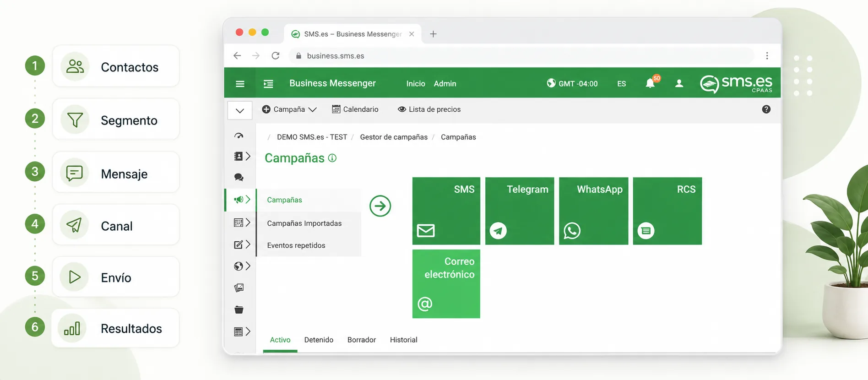This screenshot has width=868, height=380.
Task: Open the chat bubbles sidebar icon
Action: click(239, 177)
